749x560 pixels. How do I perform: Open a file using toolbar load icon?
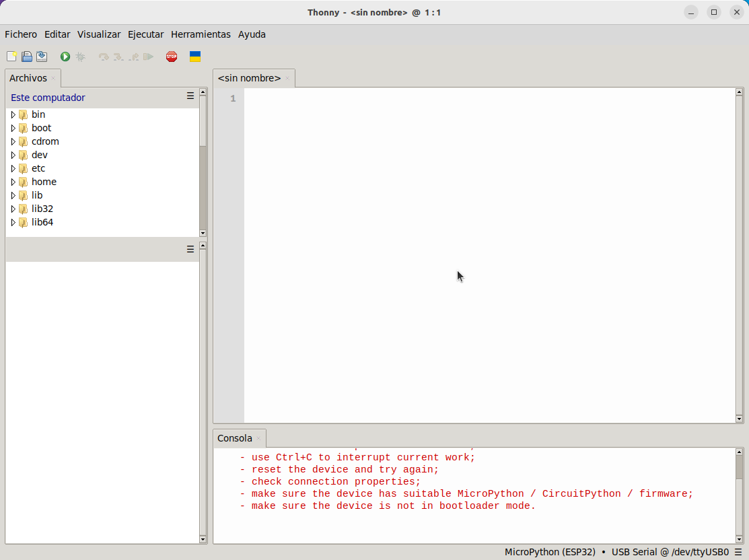click(x=27, y=57)
